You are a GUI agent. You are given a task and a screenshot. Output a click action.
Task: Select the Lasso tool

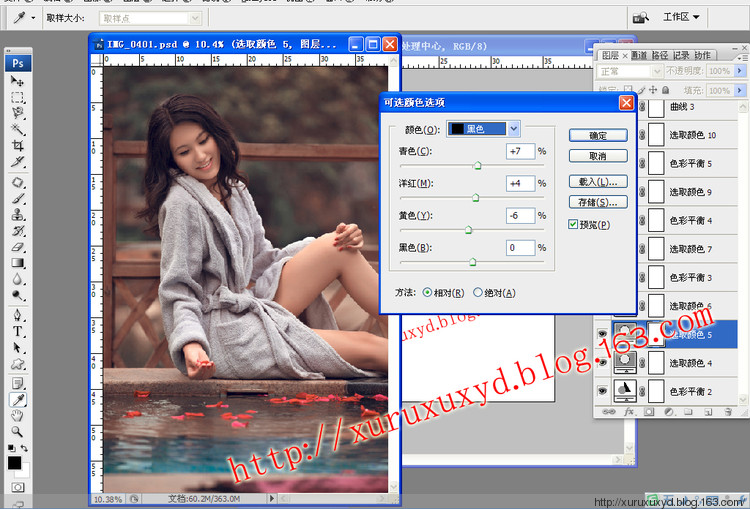click(18, 113)
